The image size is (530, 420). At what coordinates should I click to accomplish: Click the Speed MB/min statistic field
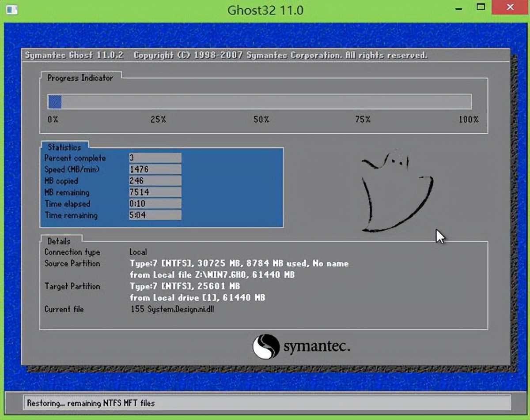[155, 169]
